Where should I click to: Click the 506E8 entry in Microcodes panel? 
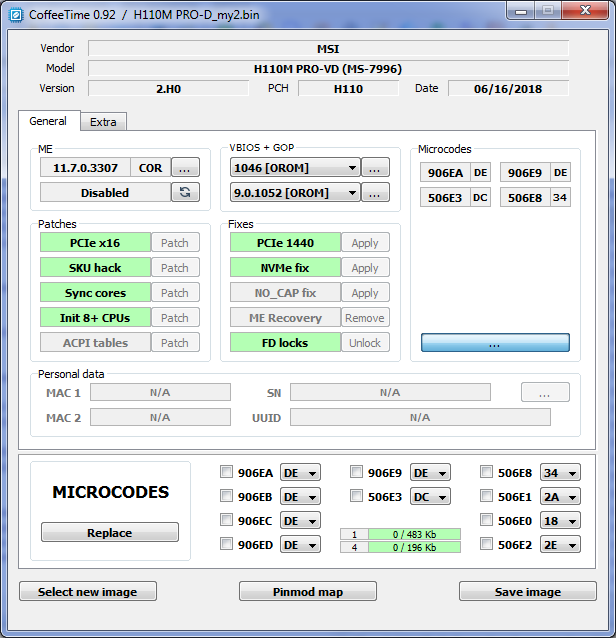(x=525, y=197)
